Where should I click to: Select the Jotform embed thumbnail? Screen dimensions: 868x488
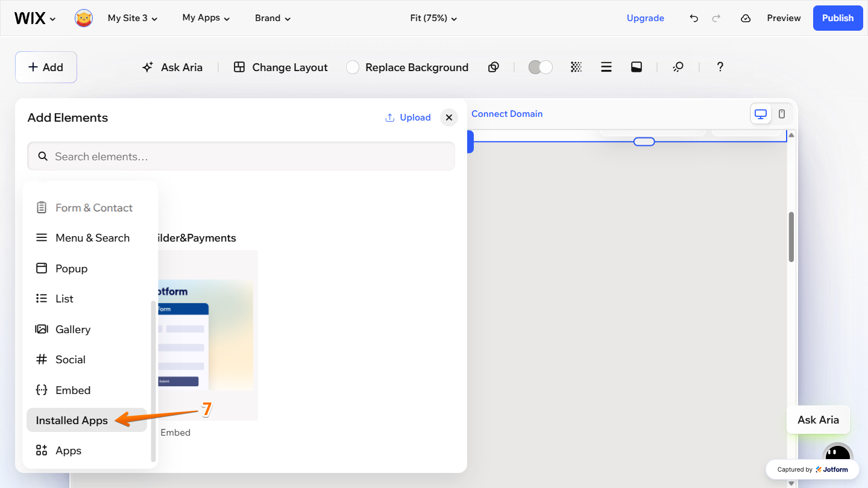tap(207, 335)
